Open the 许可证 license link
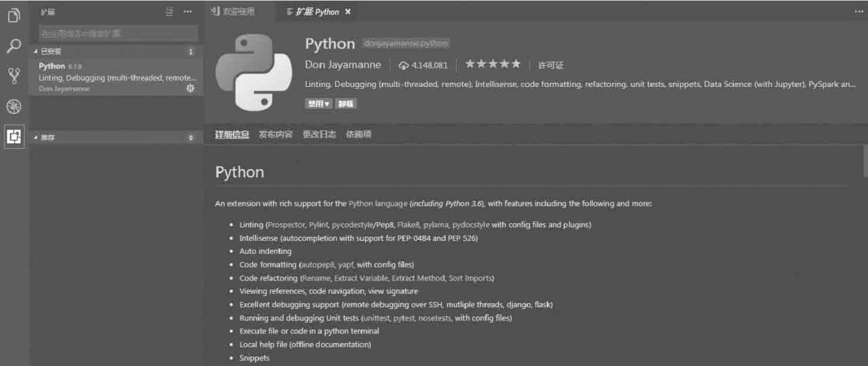Screen dimensions: 868x366 pyautogui.click(x=551, y=65)
